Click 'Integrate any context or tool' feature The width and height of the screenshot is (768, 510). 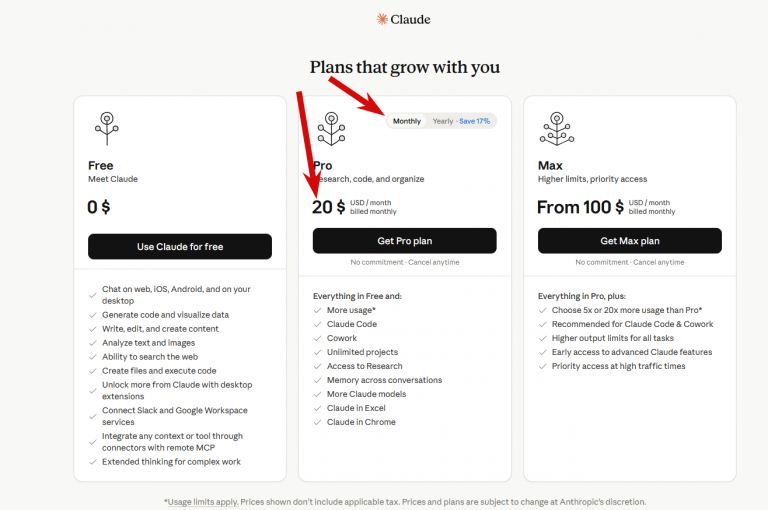(172, 441)
